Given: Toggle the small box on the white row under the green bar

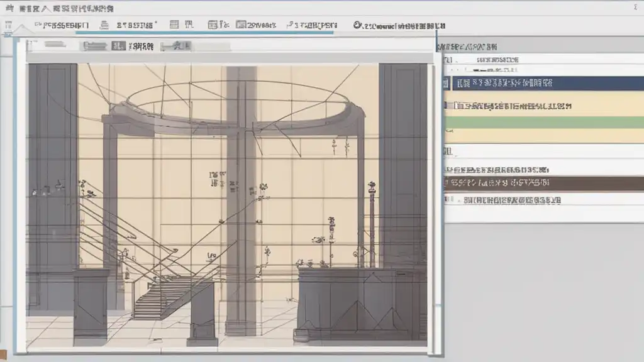Looking at the screenshot, I should (448, 151).
